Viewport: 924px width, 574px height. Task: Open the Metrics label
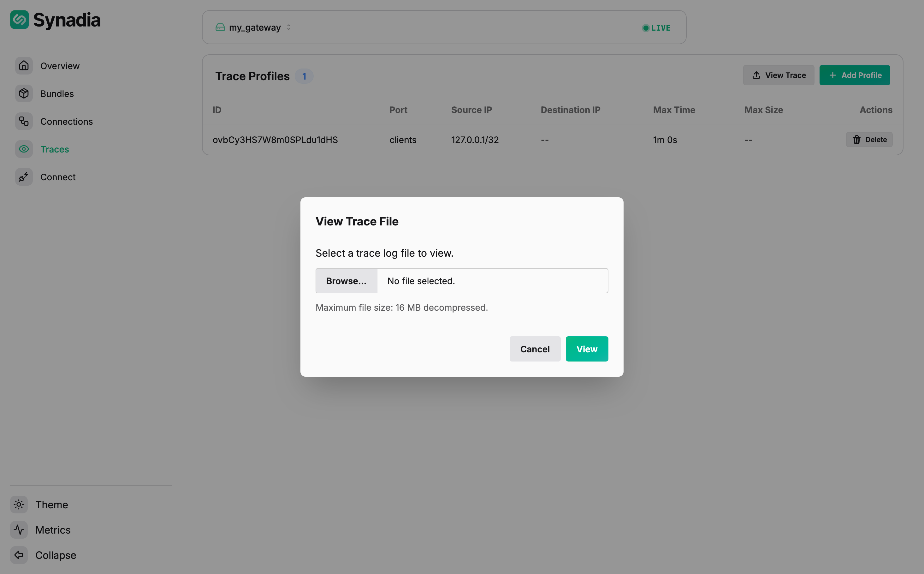point(53,529)
